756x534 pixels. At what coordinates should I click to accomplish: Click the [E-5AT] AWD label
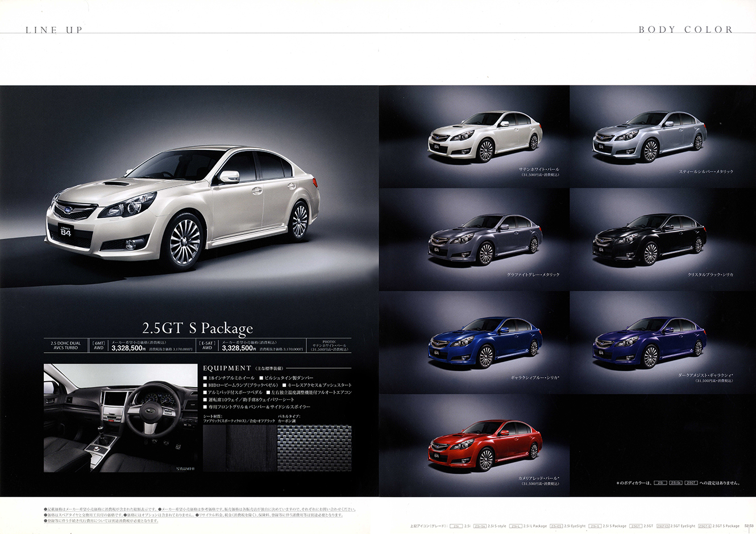pyautogui.click(x=207, y=345)
